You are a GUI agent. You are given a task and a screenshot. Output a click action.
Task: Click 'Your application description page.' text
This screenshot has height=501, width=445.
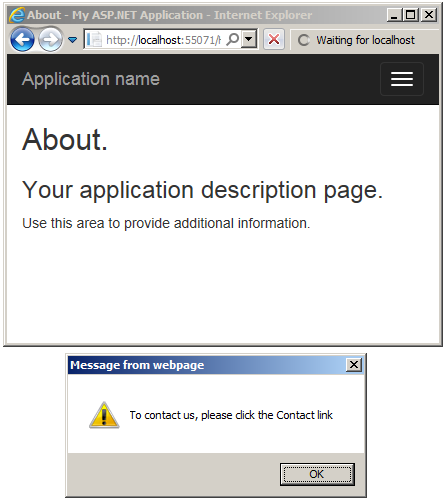click(202, 190)
